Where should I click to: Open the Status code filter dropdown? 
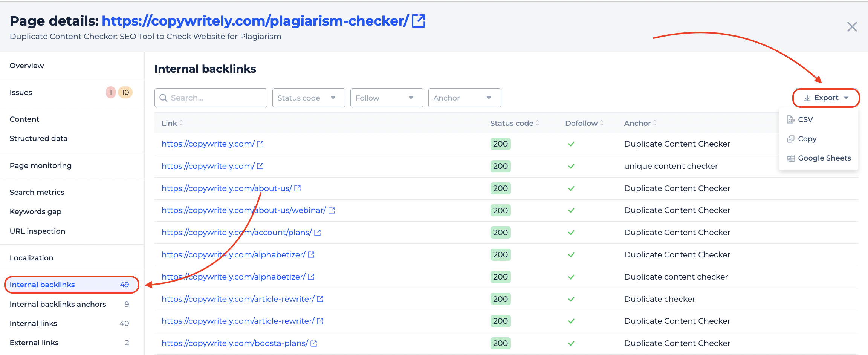click(x=309, y=98)
